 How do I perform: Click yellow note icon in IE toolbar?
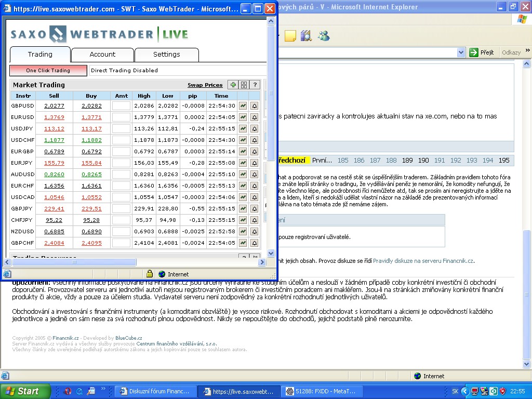290,36
